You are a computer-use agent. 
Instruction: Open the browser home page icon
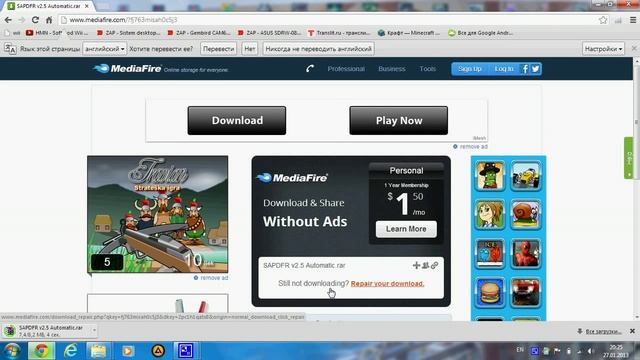pyautogui.click(x=49, y=20)
